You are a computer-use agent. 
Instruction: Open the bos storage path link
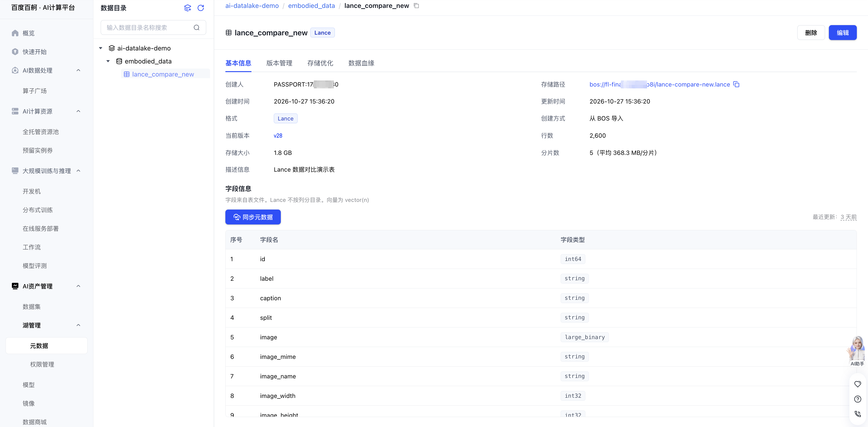coord(659,84)
